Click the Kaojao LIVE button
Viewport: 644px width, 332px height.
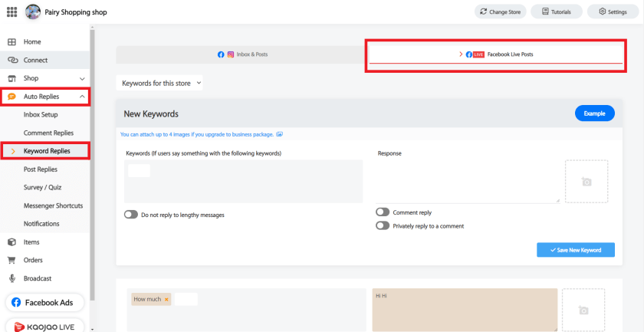[44, 327]
